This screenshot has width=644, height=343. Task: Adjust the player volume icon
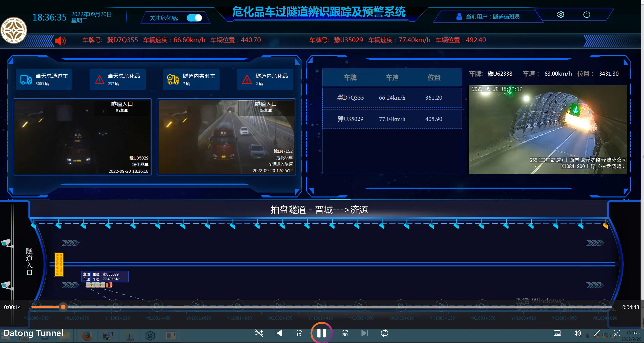coord(577,333)
